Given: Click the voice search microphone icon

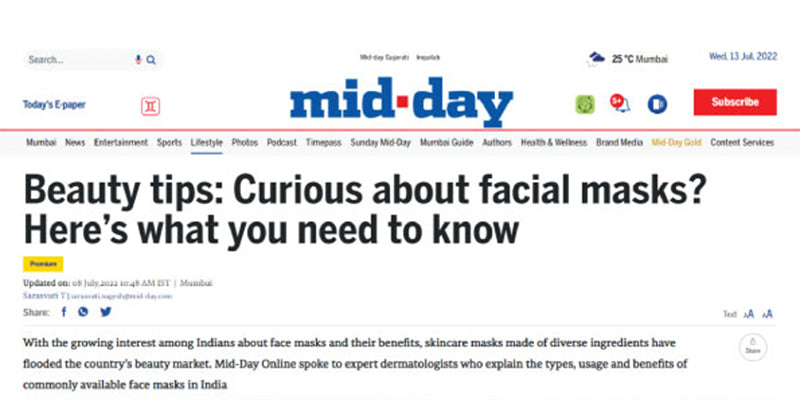Looking at the screenshot, I should (138, 60).
